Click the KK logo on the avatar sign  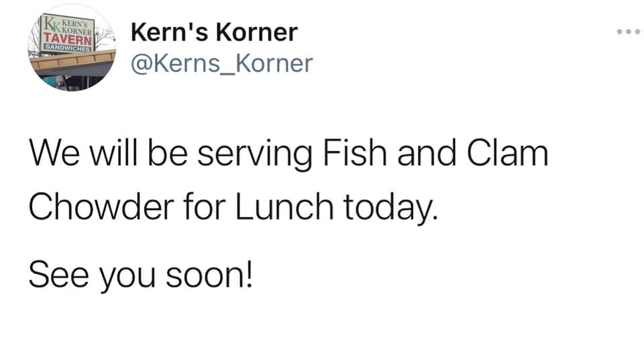pos(52,23)
